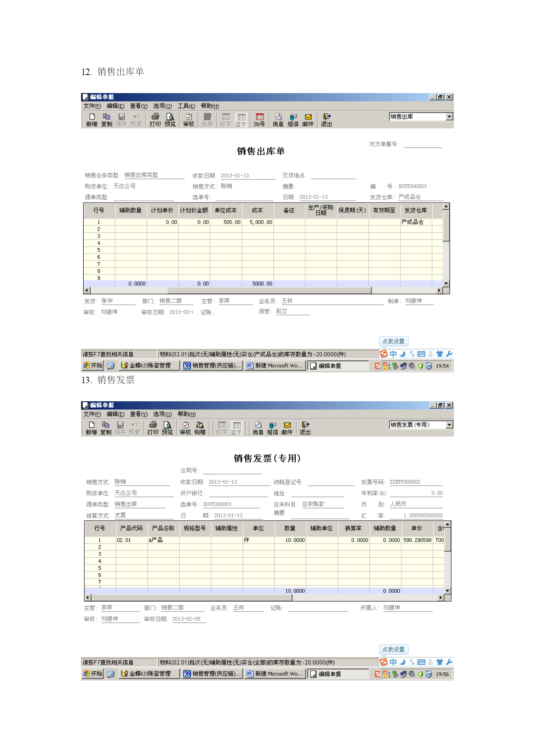Screen dimensions: 535x756
Task: Click 短信 icon in the 销售出库单 toolbar
Action: click(293, 120)
